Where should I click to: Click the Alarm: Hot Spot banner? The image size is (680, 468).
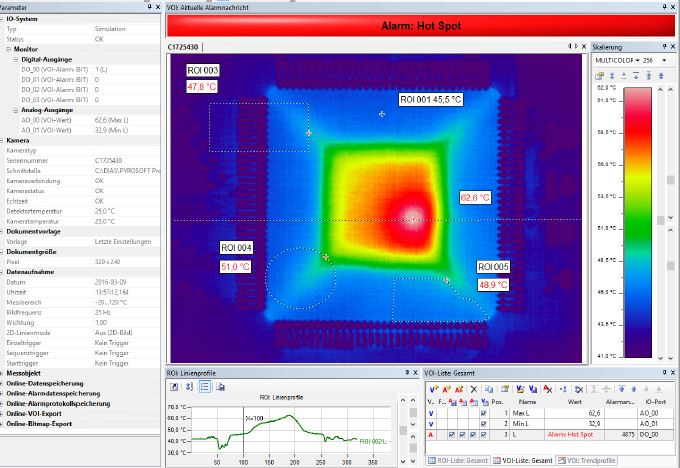(x=421, y=26)
